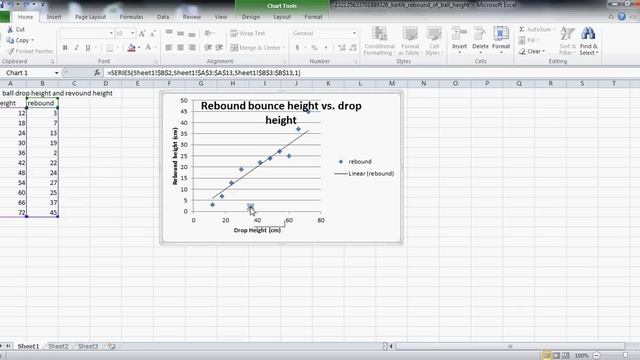
Task: Apply the Fill Color bucket
Action: [x=131, y=48]
